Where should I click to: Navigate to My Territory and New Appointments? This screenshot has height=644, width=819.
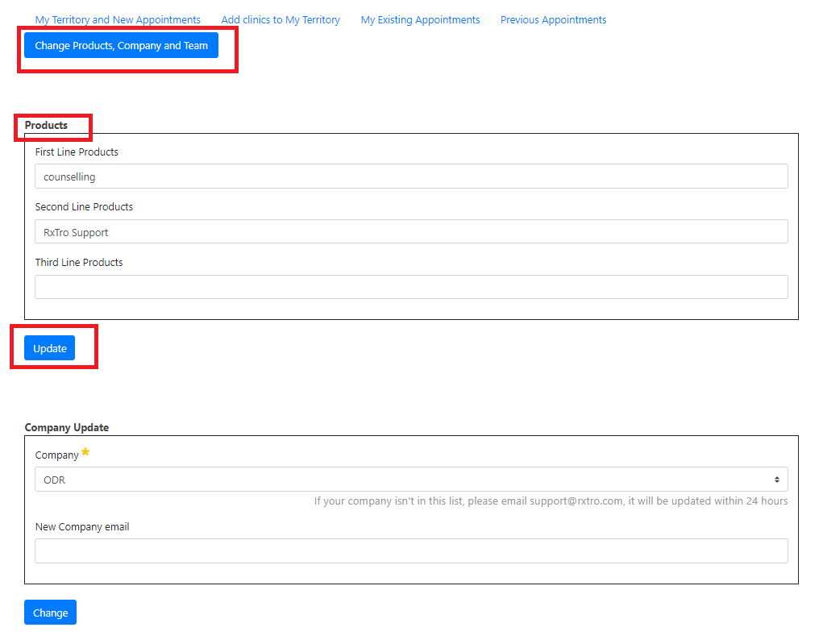click(117, 19)
